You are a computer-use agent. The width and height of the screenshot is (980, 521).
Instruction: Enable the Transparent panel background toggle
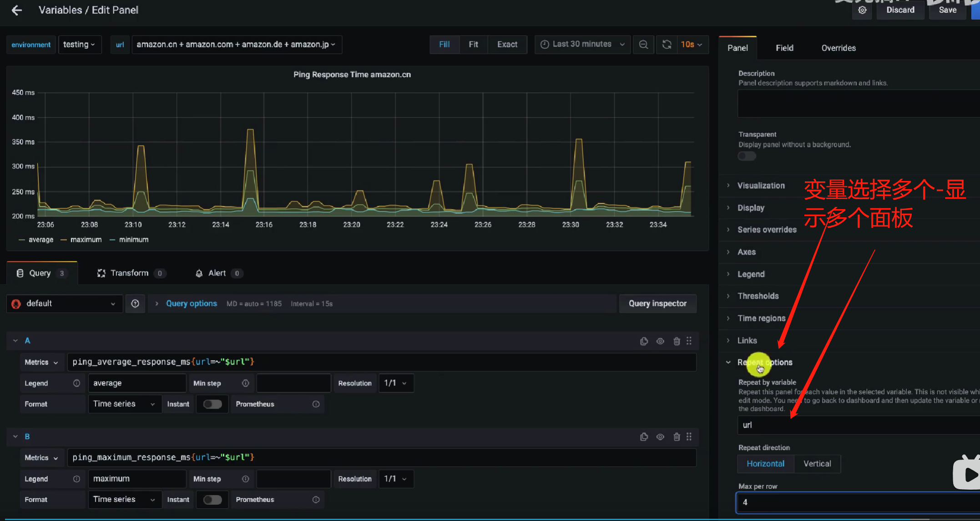click(x=747, y=155)
